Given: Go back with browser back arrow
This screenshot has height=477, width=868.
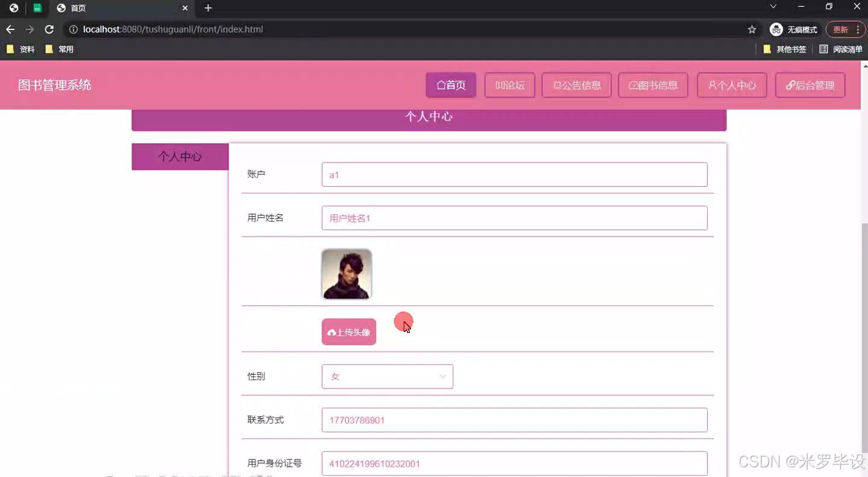Looking at the screenshot, I should pyautogui.click(x=10, y=30).
